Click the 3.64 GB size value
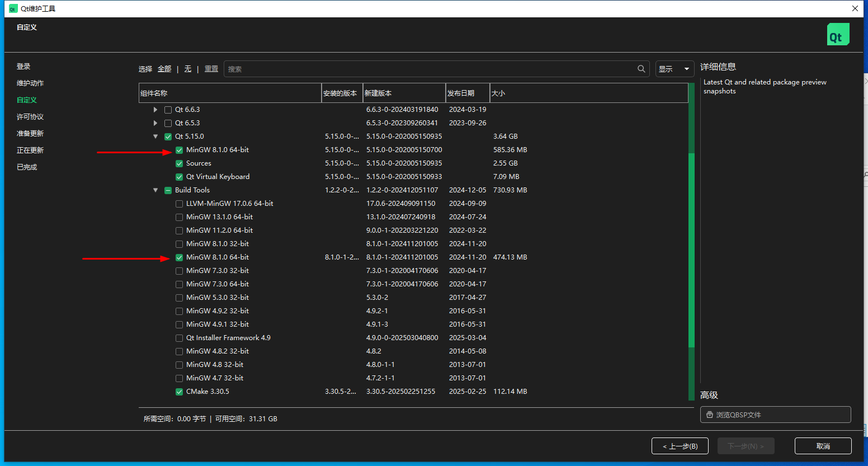Image resolution: width=868 pixels, height=466 pixels. [x=506, y=136]
